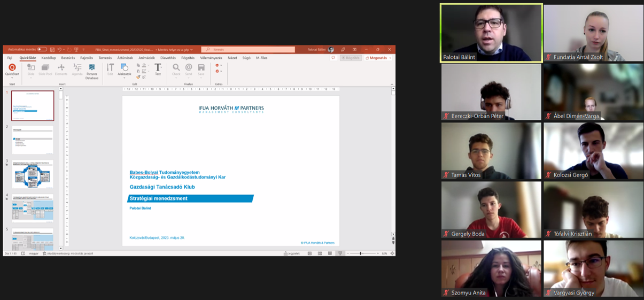Viewport: 644px width, 300px height.
Task: Toggle the Automatikus mentés switch
Action: tap(42, 49)
